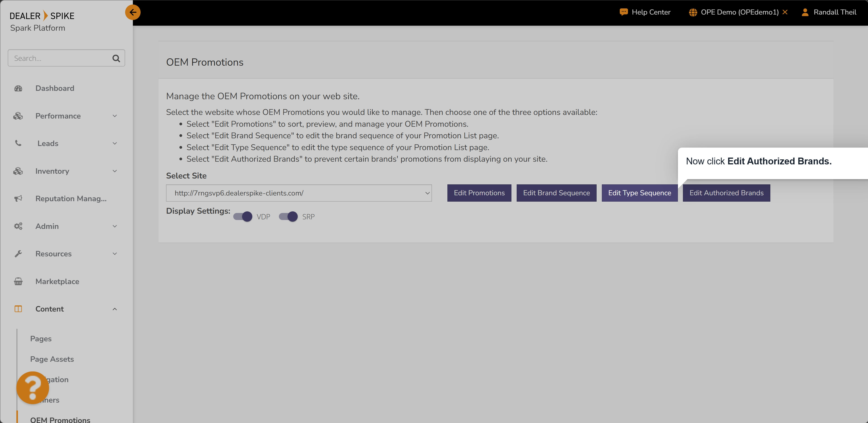Remove OPE Demo with orange X
Viewport: 868px width, 423px height.
785,12
